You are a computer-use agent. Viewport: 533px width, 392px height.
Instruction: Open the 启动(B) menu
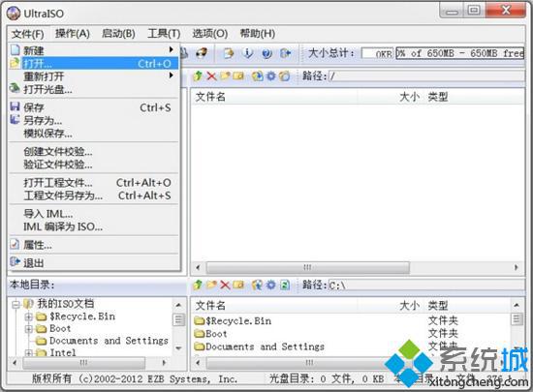click(118, 34)
